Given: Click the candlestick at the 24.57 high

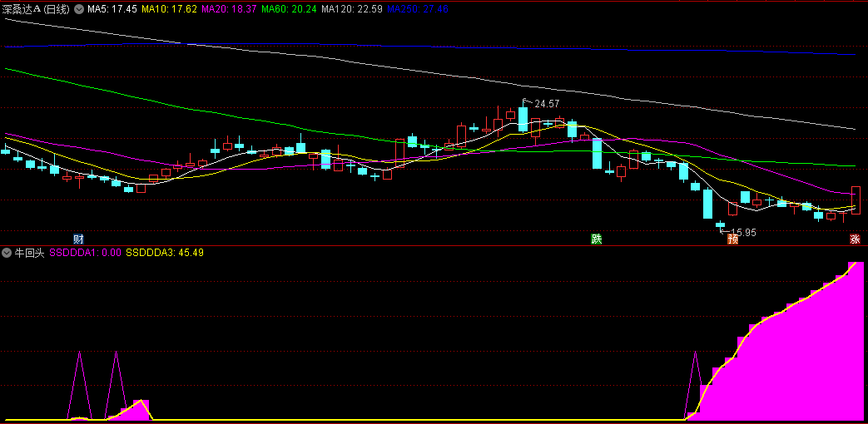Looking at the screenshot, I should [x=523, y=117].
